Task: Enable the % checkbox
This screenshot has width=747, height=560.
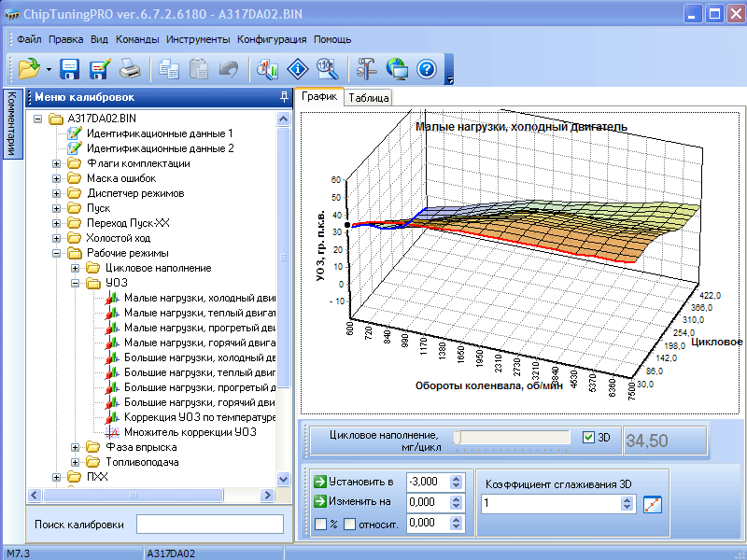Action: 320,524
